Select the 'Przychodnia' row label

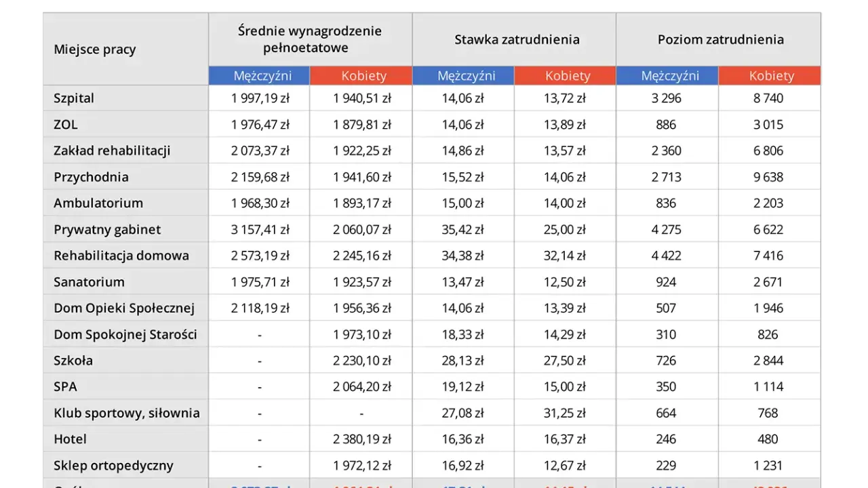click(91, 177)
